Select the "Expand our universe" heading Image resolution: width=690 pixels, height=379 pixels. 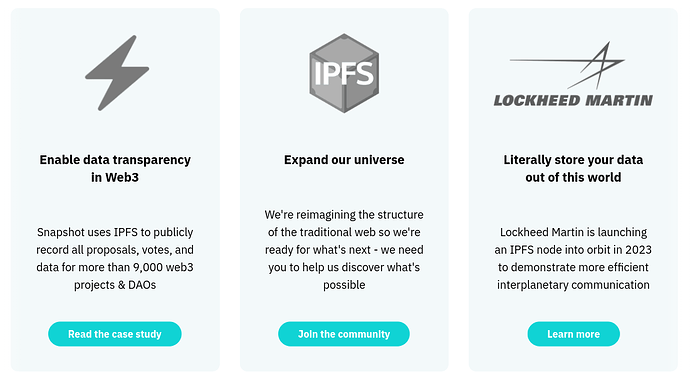click(x=344, y=160)
